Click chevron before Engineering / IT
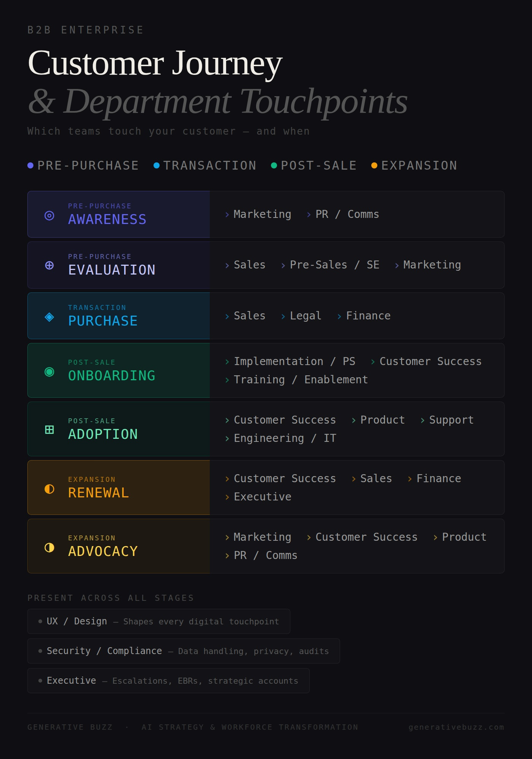 pyautogui.click(x=227, y=439)
